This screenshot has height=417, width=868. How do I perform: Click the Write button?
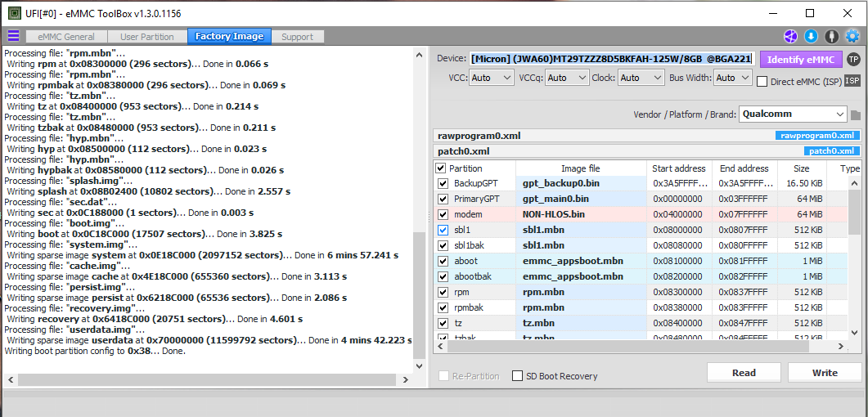[x=824, y=373]
